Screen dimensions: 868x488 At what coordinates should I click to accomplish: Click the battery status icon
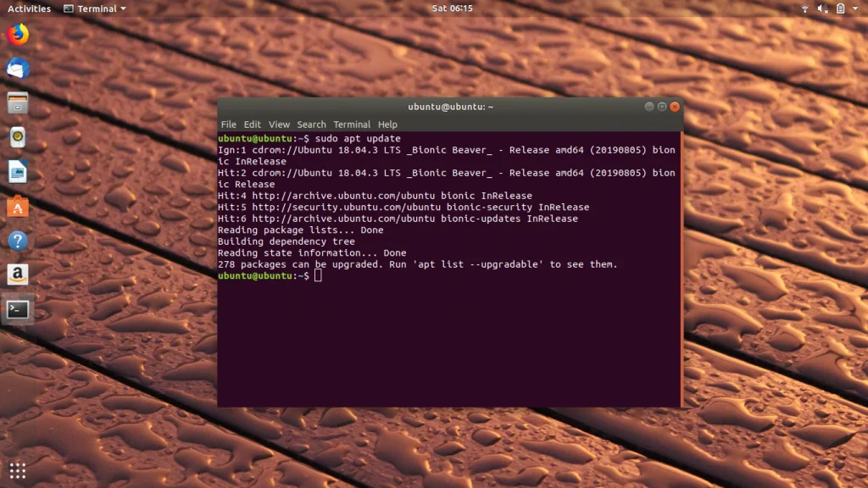tap(840, 8)
